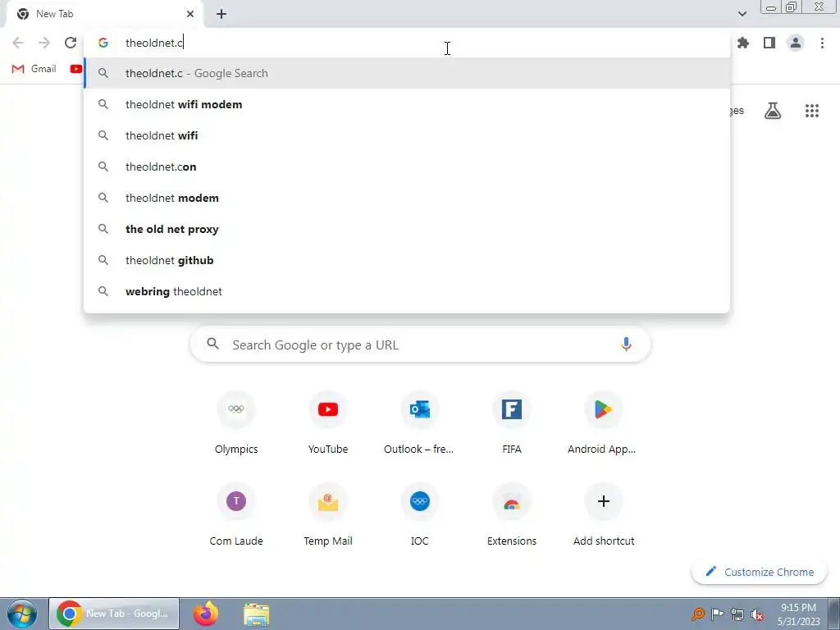The image size is (840, 630).
Task: Open the Windows Start menu
Action: click(x=22, y=614)
